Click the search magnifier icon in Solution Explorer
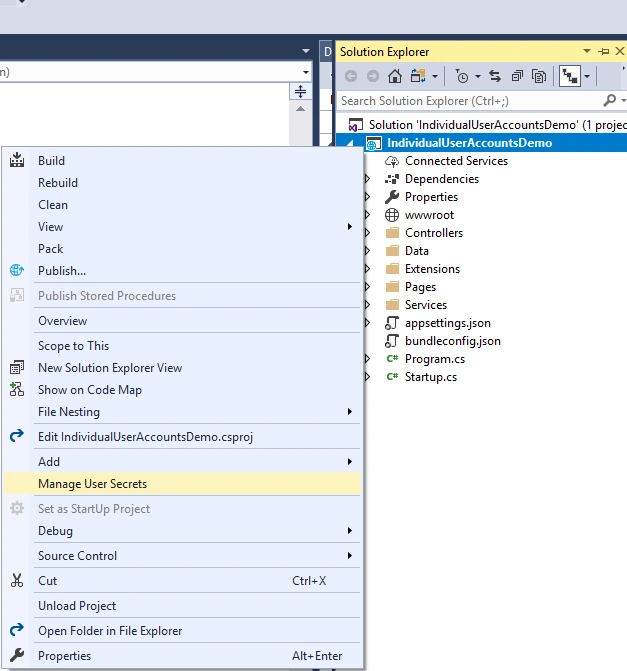The height and width of the screenshot is (671, 627). point(609,101)
